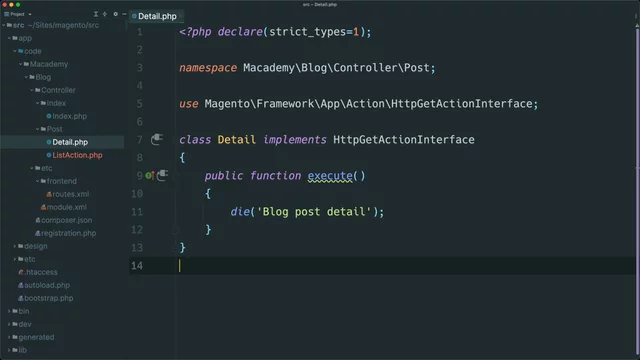640x360 pixels.
Task: Place cursor on line number 14
Action: coord(137,266)
